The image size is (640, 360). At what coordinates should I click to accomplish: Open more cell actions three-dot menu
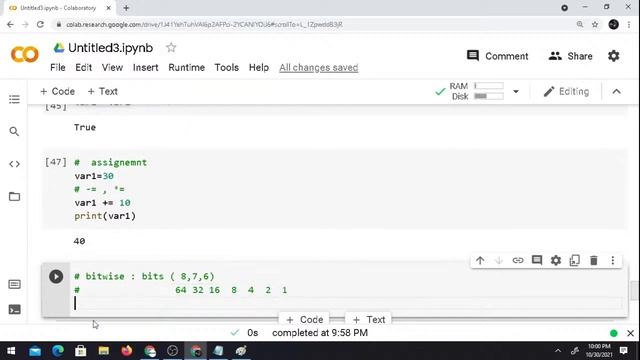(613, 260)
